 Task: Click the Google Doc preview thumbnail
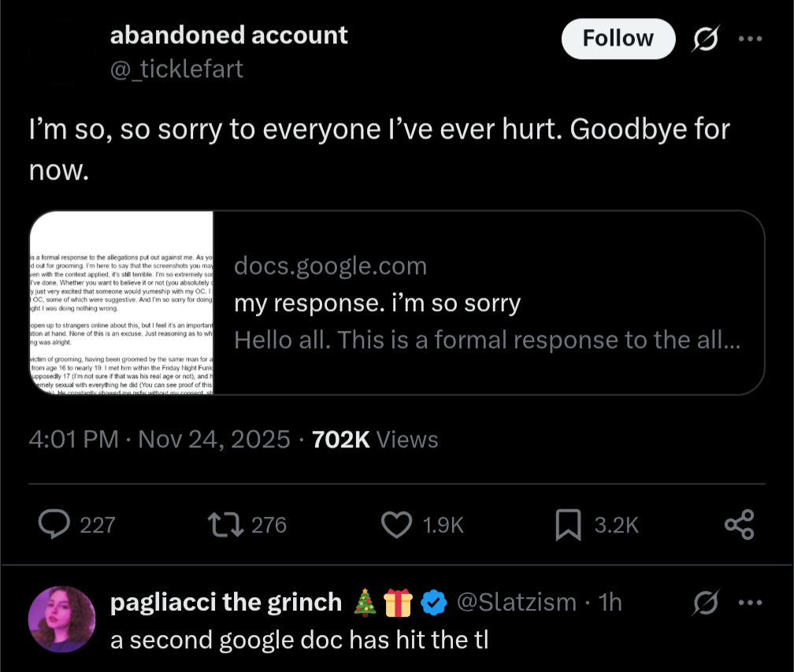(x=122, y=303)
